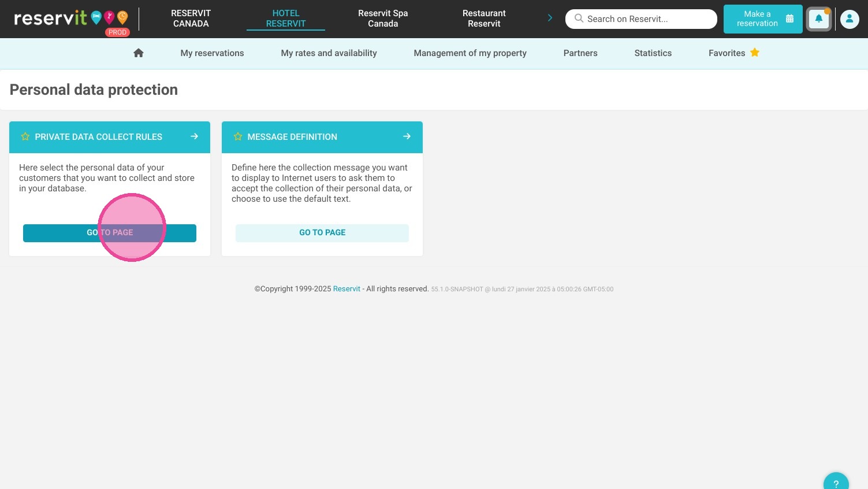Open the Partners menu
Screen dimensions: 868x489
click(x=580, y=53)
